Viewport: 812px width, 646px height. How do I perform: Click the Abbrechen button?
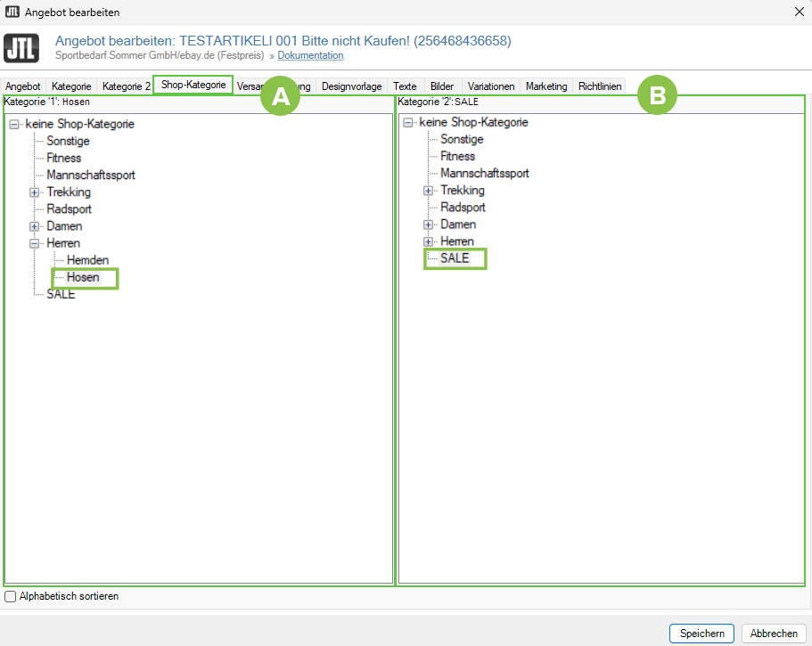click(x=773, y=634)
